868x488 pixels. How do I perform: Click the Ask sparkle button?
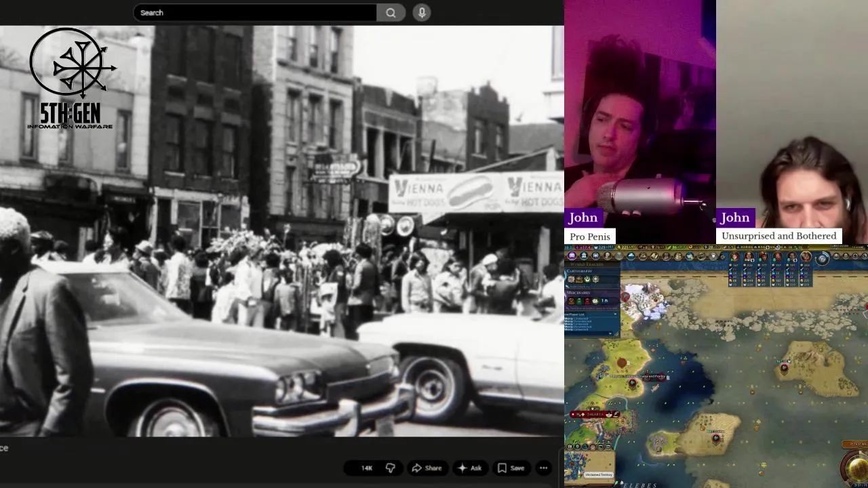pyautogui.click(x=469, y=468)
